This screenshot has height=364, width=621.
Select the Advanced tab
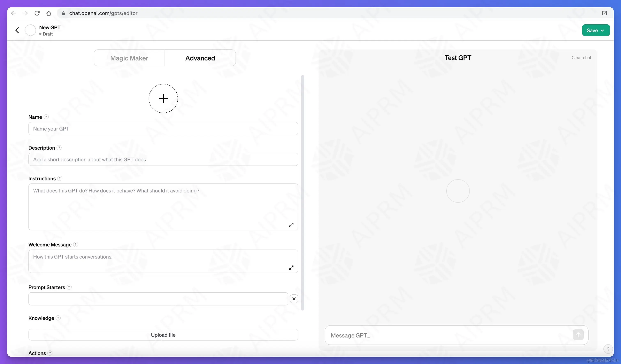pos(200,58)
